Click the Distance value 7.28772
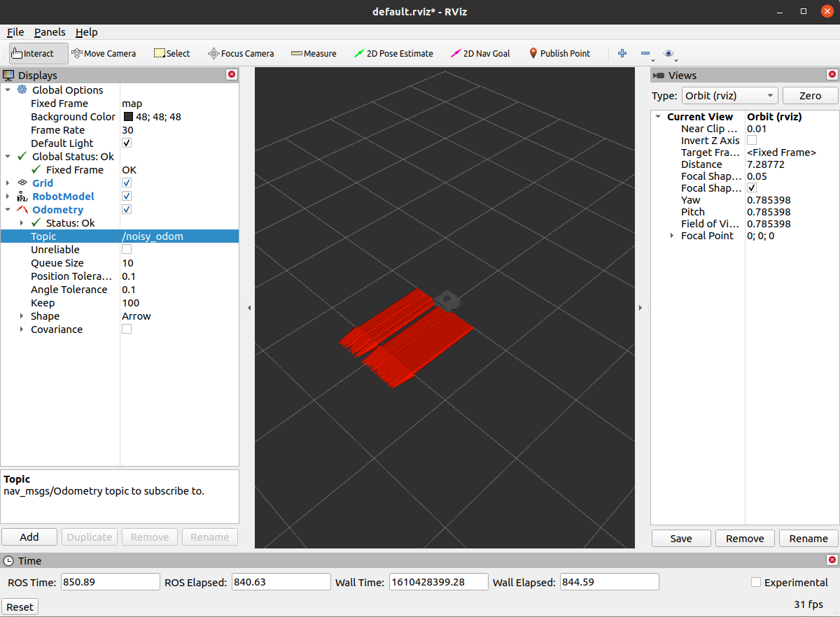 [x=766, y=164]
